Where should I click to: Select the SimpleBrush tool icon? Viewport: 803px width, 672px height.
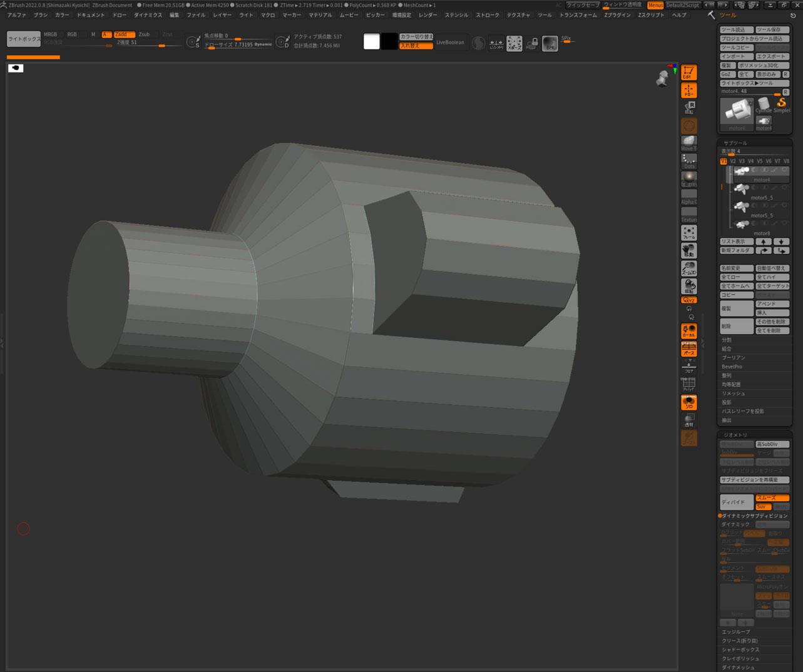coord(782,105)
